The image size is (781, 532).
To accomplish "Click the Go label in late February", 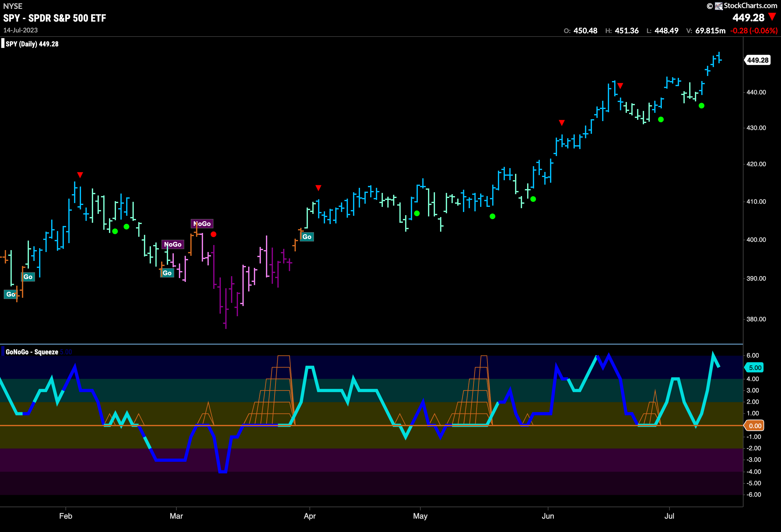I will click(x=167, y=273).
